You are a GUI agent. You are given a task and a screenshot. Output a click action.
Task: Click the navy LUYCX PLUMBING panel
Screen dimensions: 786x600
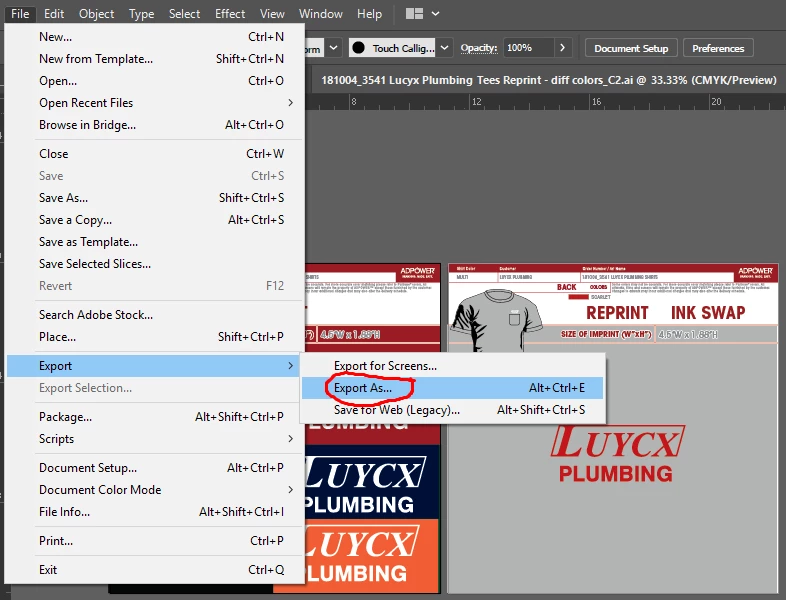point(372,482)
